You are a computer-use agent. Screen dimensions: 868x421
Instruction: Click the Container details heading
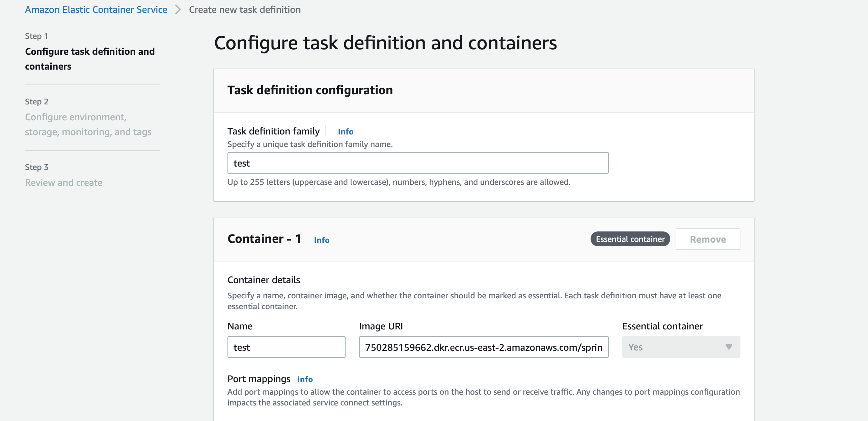click(264, 279)
